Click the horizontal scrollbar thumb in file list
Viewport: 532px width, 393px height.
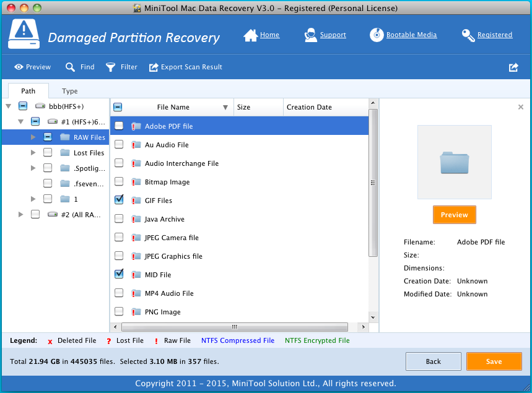click(235, 327)
